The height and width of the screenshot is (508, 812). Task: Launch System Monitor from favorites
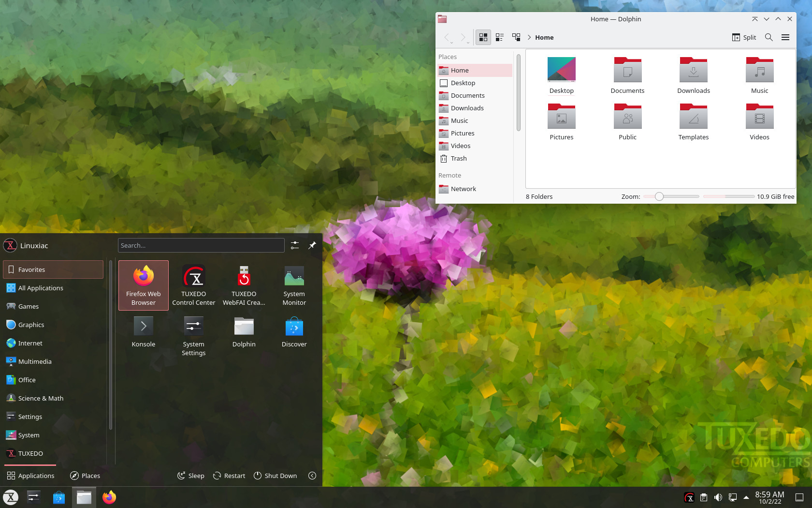294,285
